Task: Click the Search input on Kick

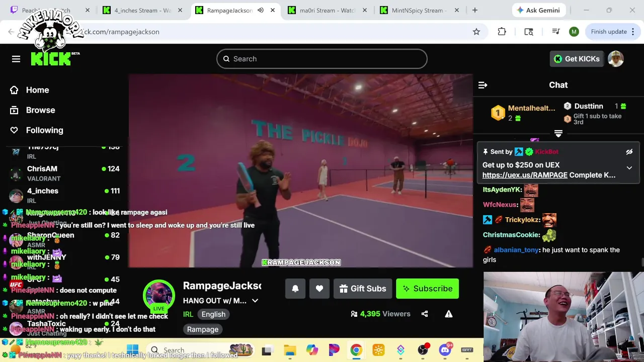Action: point(322,59)
